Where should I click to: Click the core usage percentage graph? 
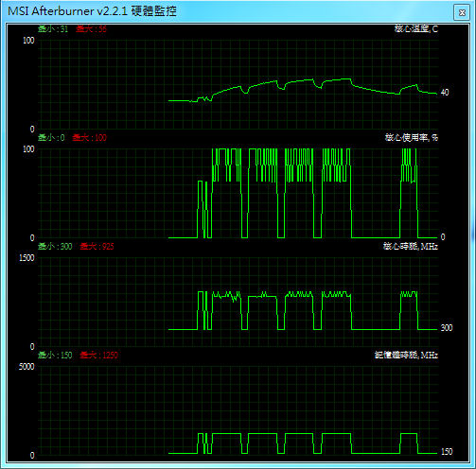coord(238,193)
